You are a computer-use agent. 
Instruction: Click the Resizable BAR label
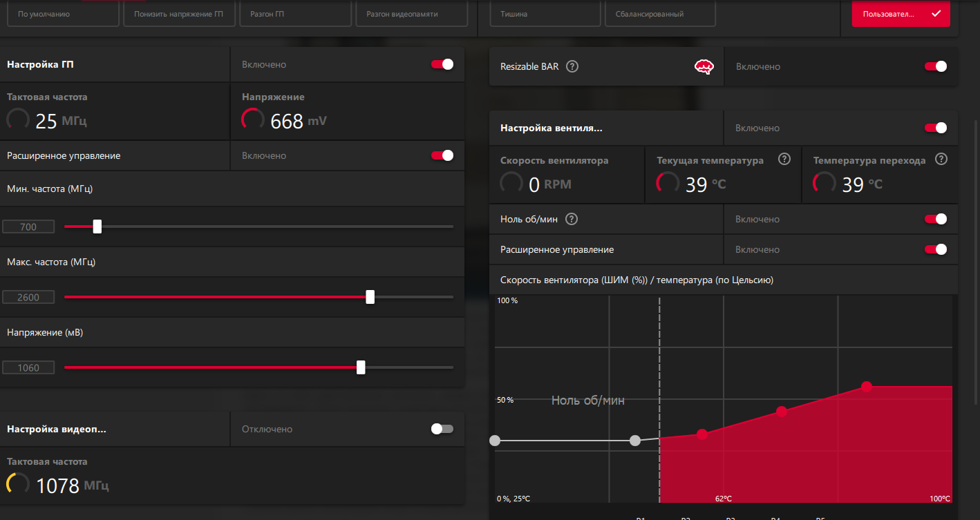[x=529, y=67]
